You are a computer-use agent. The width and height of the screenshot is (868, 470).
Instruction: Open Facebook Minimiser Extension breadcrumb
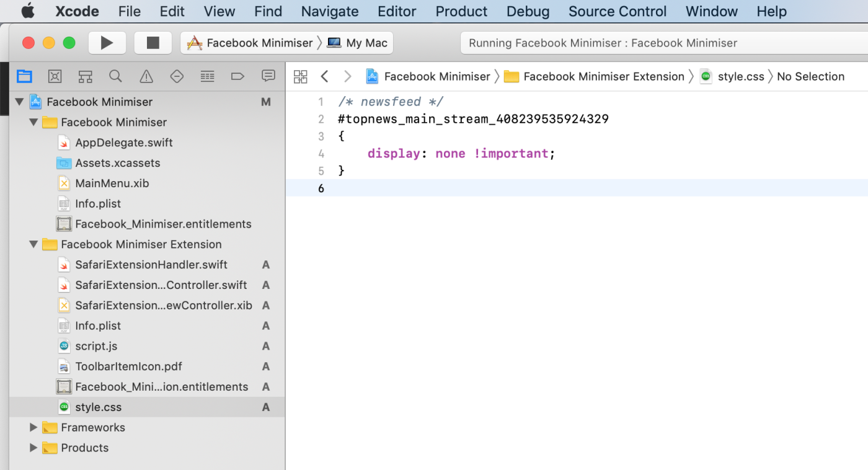595,76
